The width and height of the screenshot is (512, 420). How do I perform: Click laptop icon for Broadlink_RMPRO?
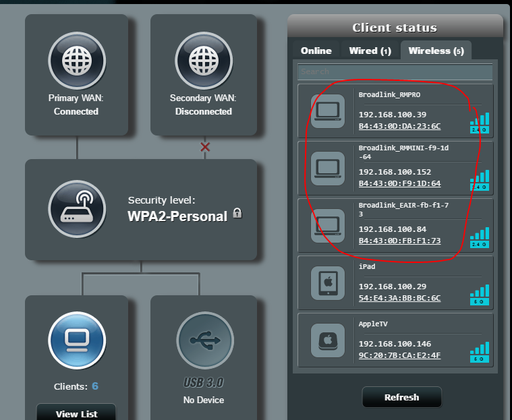pyautogui.click(x=328, y=111)
